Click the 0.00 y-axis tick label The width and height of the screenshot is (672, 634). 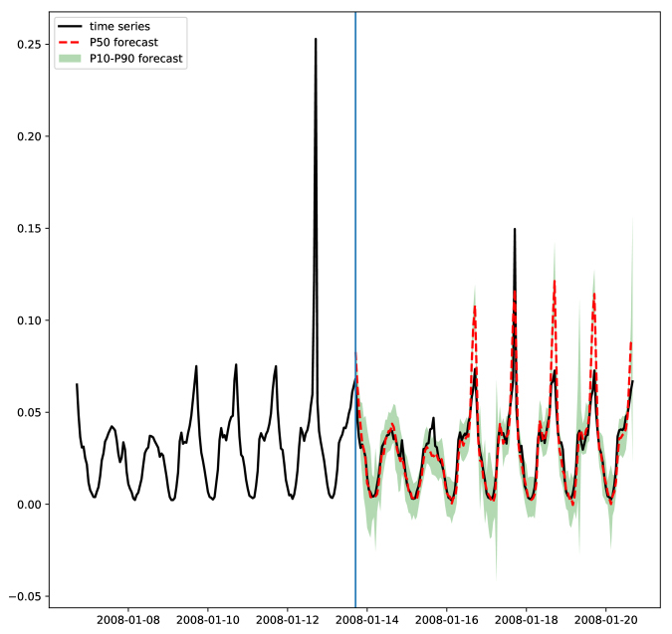pyautogui.click(x=30, y=505)
